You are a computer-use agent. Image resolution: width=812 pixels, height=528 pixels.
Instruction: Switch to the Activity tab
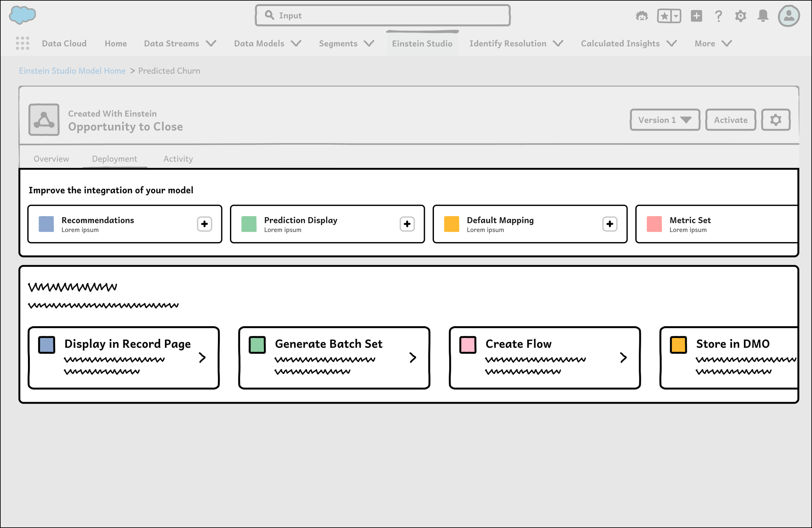(x=178, y=159)
